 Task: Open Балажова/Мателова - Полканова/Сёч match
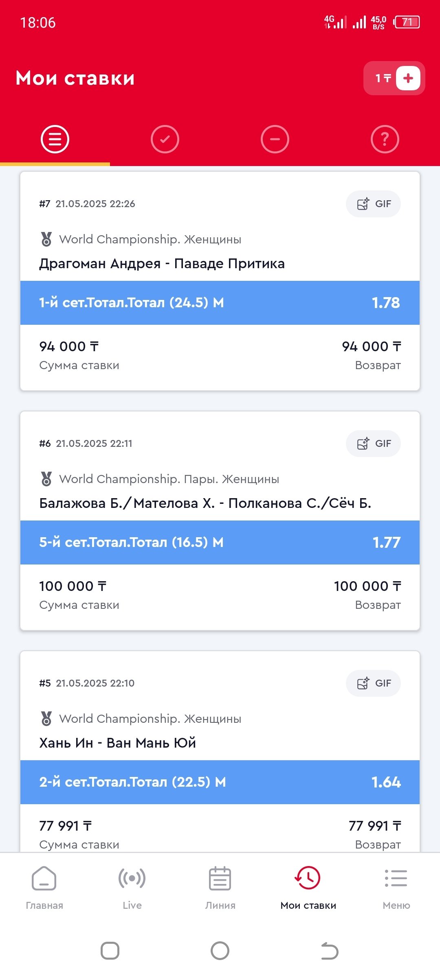[x=205, y=503]
